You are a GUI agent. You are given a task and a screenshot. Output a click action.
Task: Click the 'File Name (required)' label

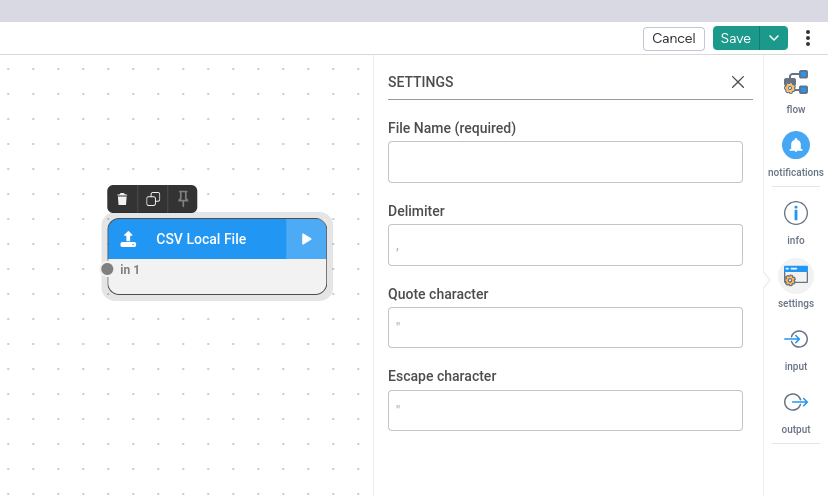(452, 128)
